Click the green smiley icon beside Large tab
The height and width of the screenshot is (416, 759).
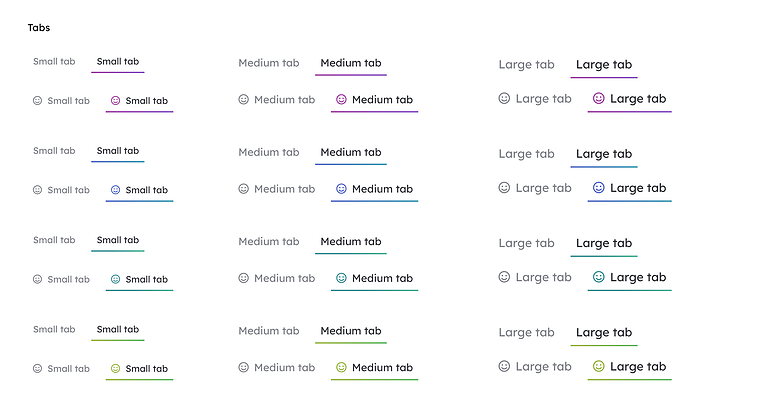tap(599, 367)
